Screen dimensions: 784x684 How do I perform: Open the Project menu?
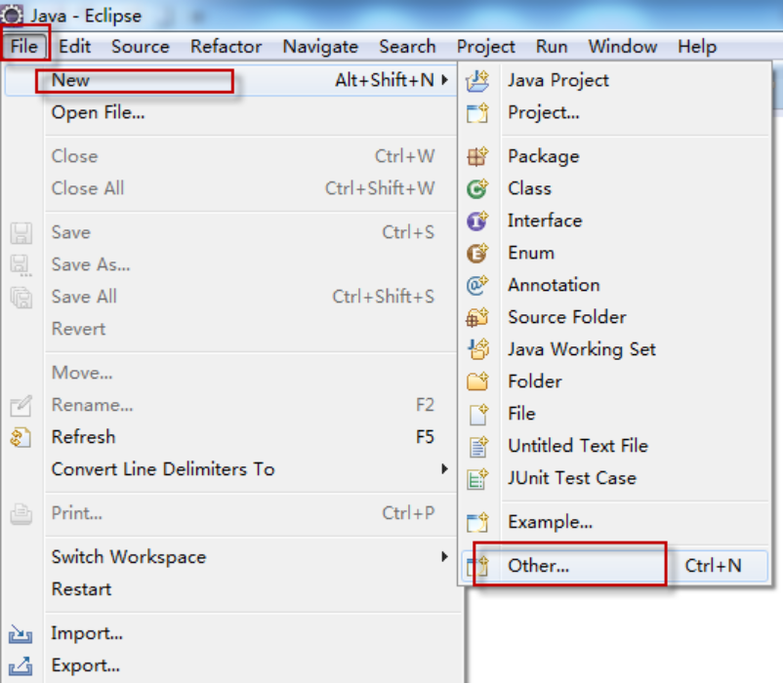pos(486,47)
